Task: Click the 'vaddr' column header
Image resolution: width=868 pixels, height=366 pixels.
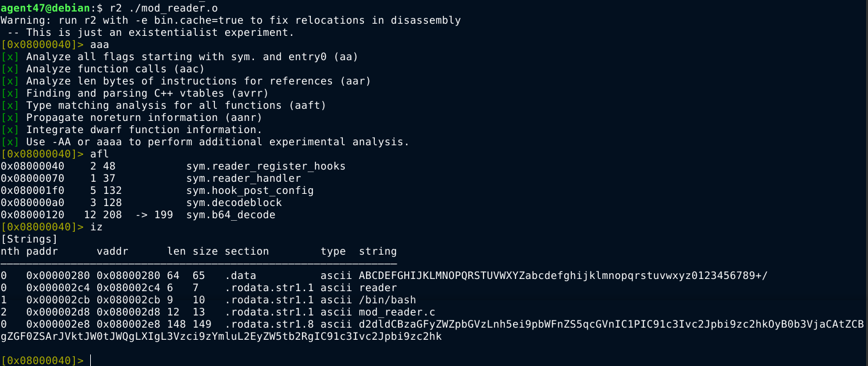Action: pyautogui.click(x=113, y=251)
